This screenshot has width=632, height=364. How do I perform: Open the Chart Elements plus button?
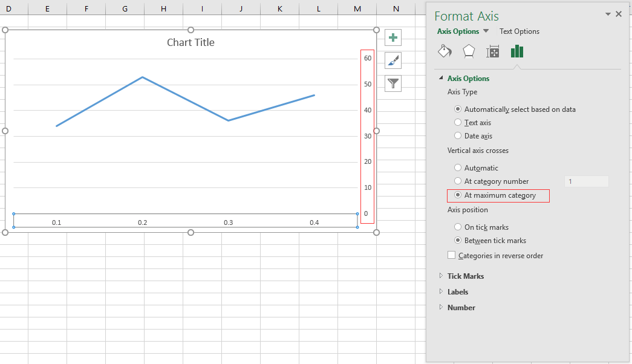click(393, 37)
